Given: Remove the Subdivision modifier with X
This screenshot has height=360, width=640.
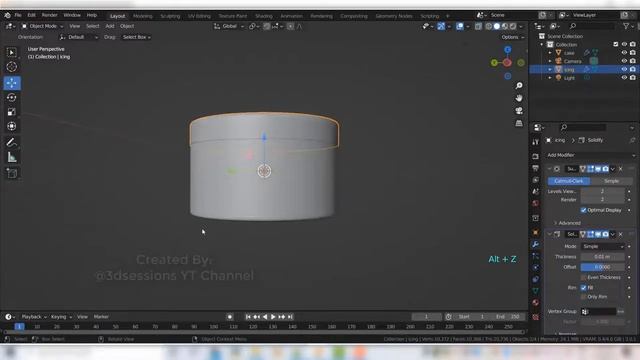Looking at the screenshot, I should click(x=621, y=169).
